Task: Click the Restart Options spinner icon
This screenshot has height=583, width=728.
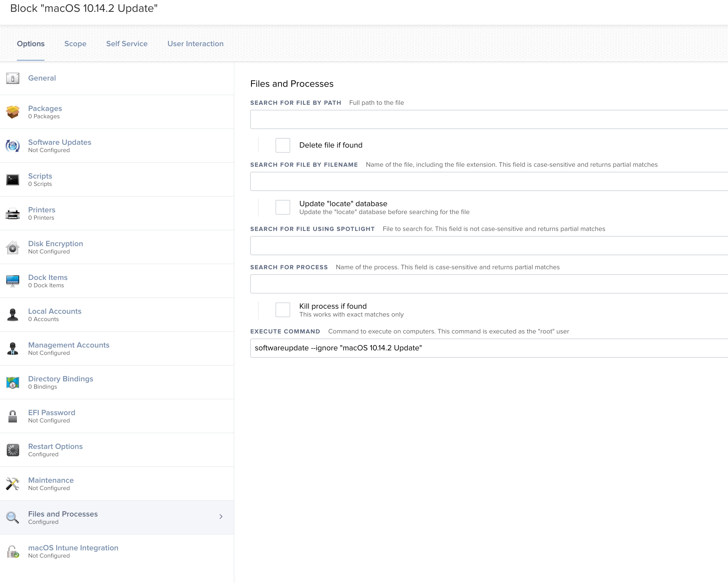Action: (13, 450)
